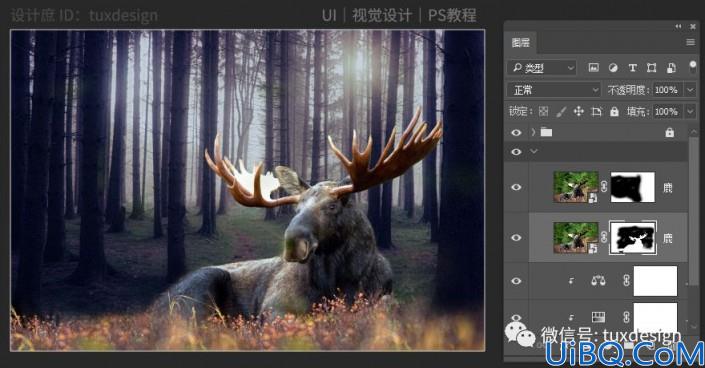Select the selected 鹿 layer mask thumbnail

pos(632,238)
